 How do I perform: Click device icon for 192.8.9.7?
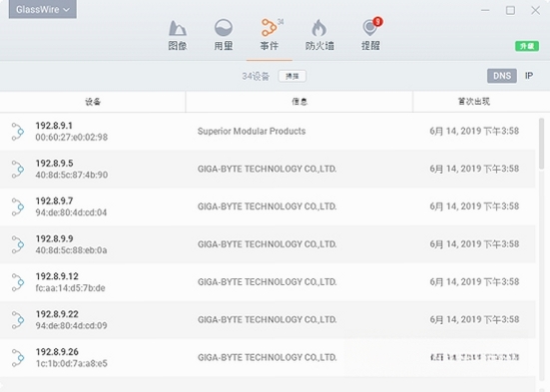pyautogui.click(x=18, y=206)
